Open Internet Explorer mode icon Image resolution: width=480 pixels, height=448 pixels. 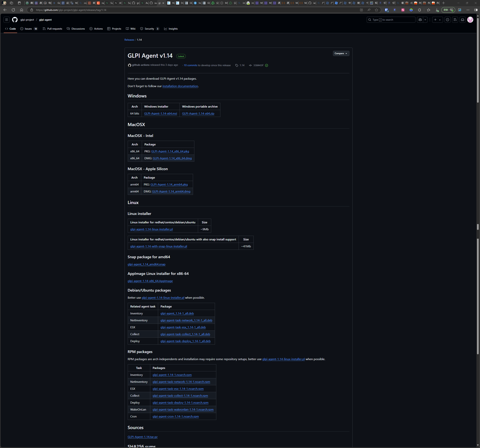tap(460, 10)
